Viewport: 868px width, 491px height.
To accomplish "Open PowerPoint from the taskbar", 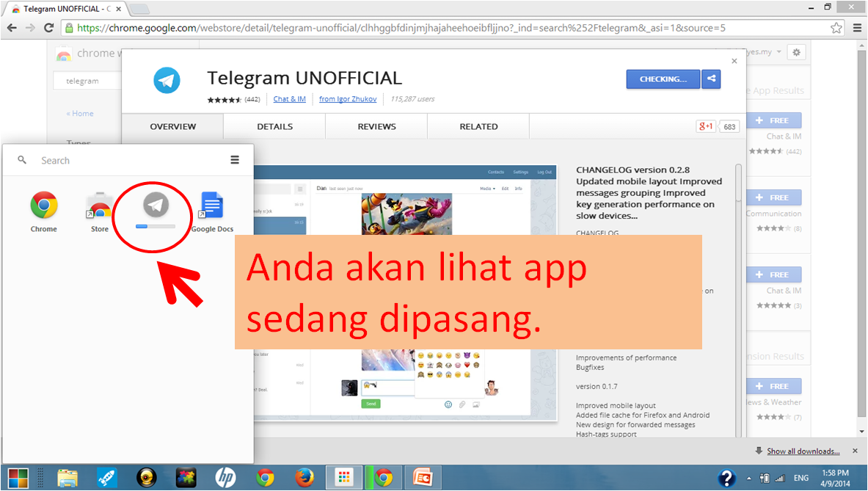I will click(423, 477).
